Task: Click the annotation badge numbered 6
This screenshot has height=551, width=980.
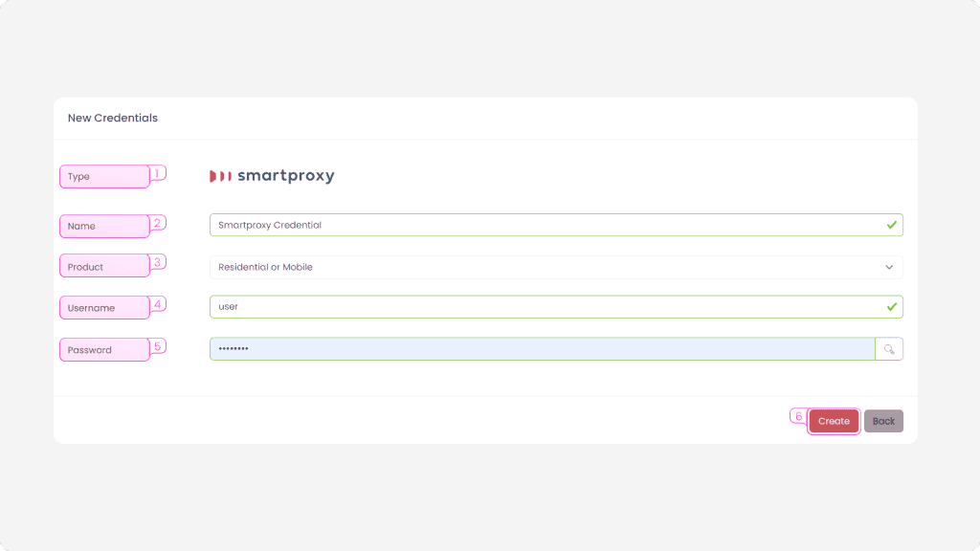Action: pyautogui.click(x=798, y=416)
